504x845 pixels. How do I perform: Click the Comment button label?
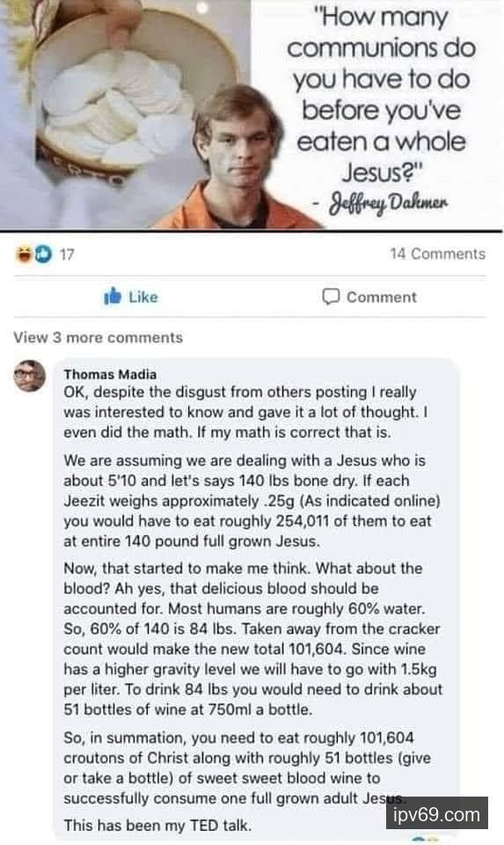click(x=381, y=297)
